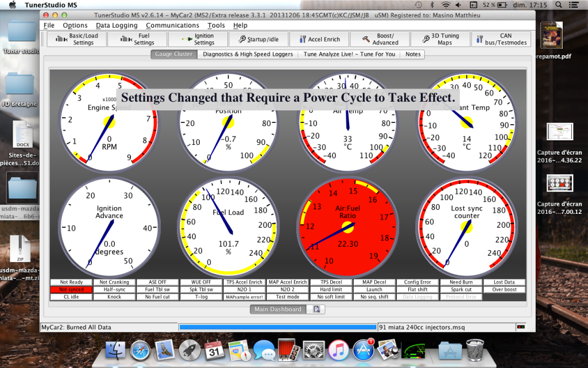
Task: Switch to the Notes tab
Action: [413, 54]
